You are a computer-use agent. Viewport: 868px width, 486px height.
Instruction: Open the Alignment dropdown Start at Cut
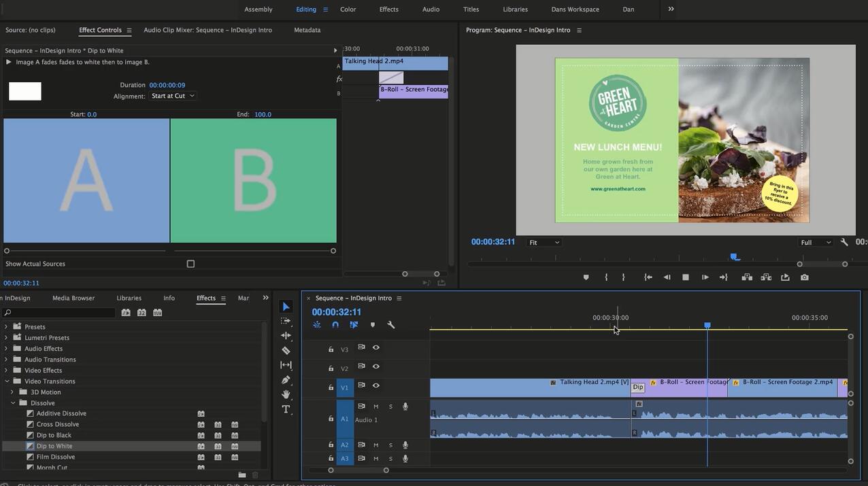tap(173, 96)
